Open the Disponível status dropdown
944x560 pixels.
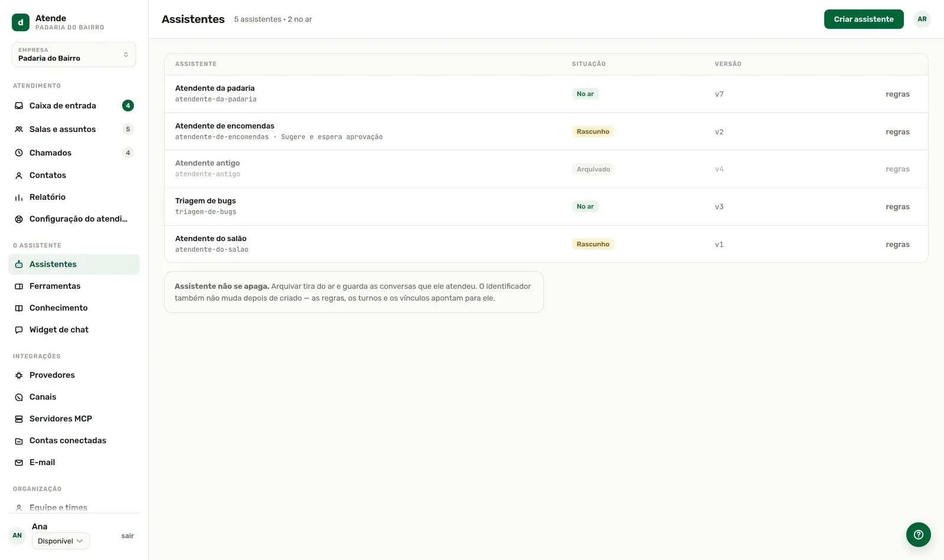coord(61,541)
